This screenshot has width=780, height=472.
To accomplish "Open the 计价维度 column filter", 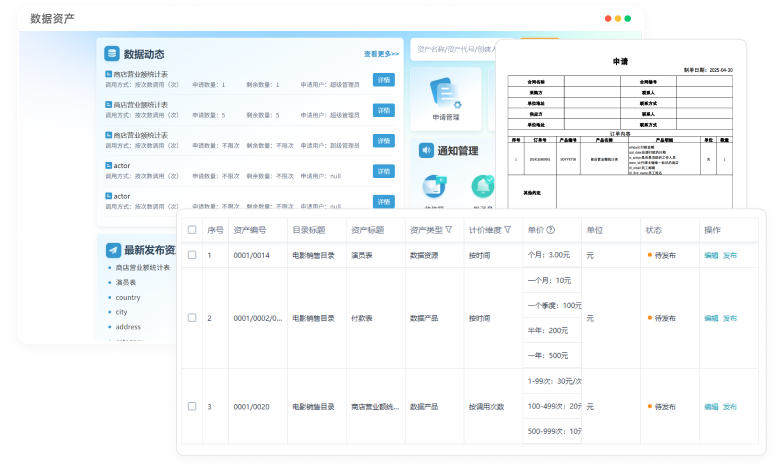I will coord(507,230).
